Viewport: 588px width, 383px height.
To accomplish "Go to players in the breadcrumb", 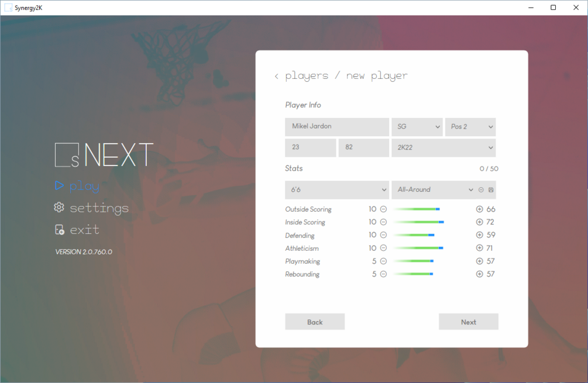I will click(307, 75).
